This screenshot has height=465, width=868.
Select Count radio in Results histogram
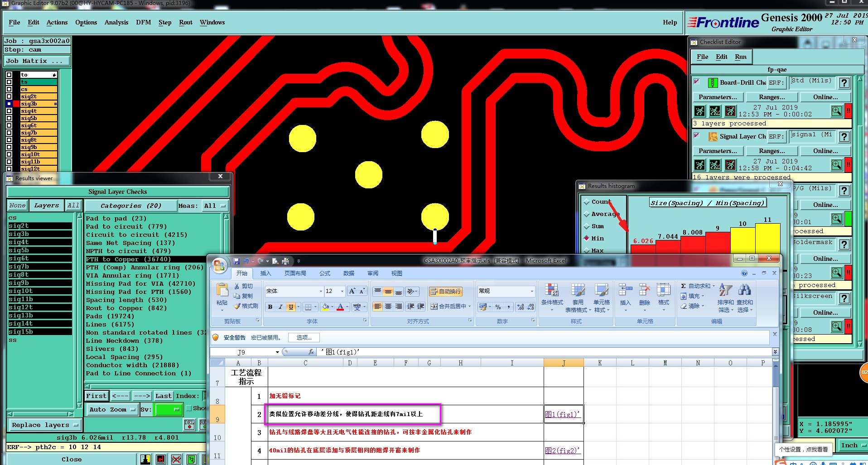[x=587, y=202]
